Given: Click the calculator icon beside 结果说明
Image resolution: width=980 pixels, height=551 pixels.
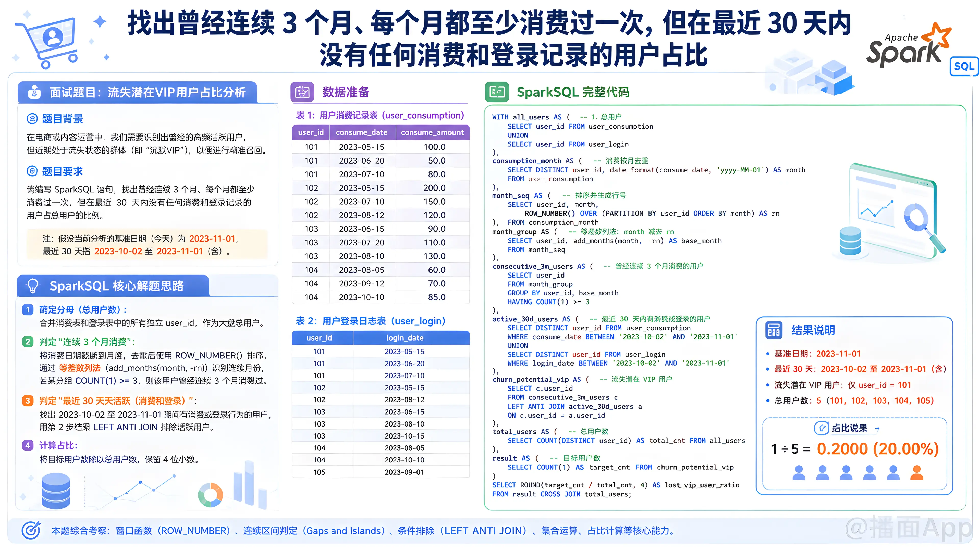Looking at the screenshot, I should pyautogui.click(x=774, y=330).
